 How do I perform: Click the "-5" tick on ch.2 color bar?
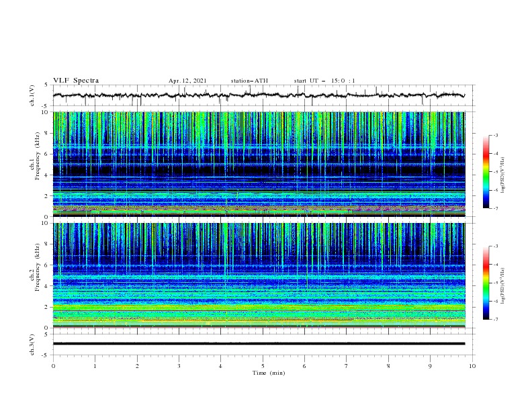click(x=495, y=283)
